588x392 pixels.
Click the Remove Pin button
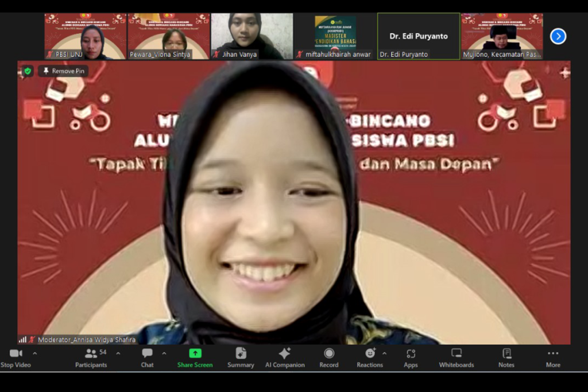pyautogui.click(x=63, y=71)
